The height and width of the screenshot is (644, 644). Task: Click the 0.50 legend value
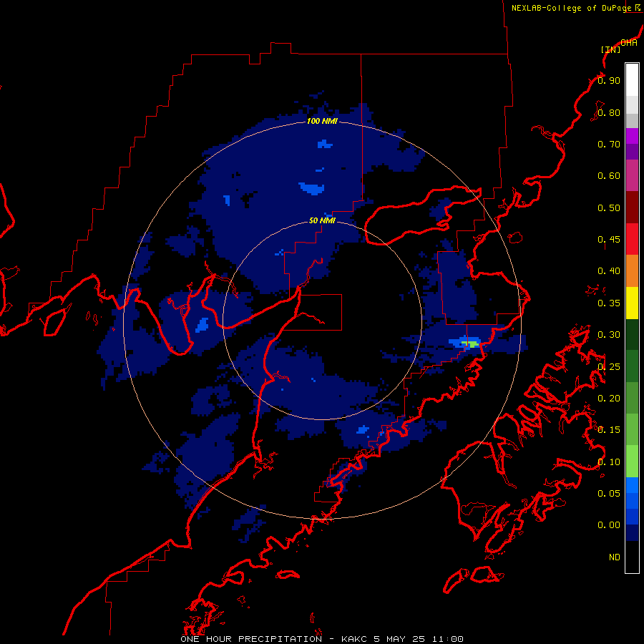[x=609, y=208]
